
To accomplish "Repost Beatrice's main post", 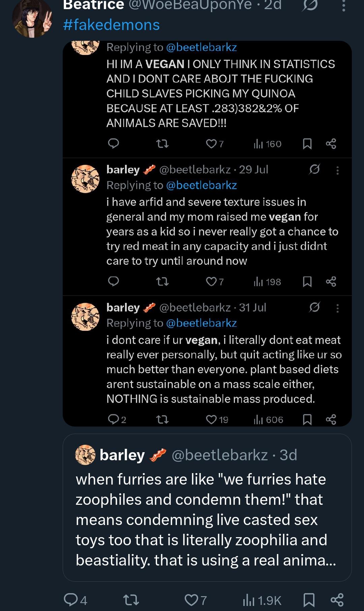I will point(131,600).
